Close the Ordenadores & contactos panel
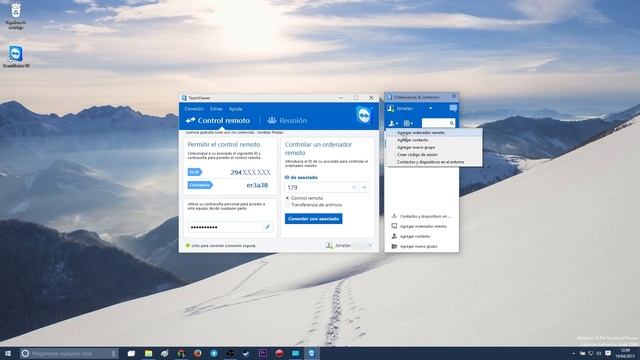This screenshot has height=360, width=640. [453, 97]
